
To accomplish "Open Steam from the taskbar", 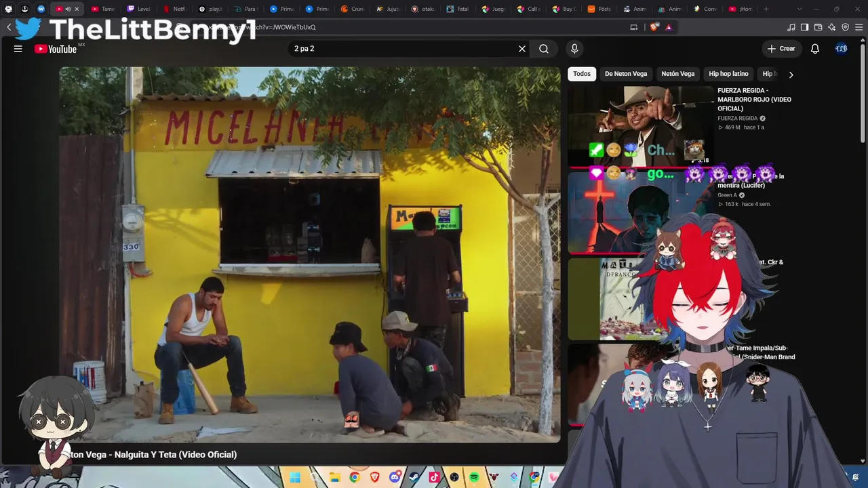I will tap(414, 478).
